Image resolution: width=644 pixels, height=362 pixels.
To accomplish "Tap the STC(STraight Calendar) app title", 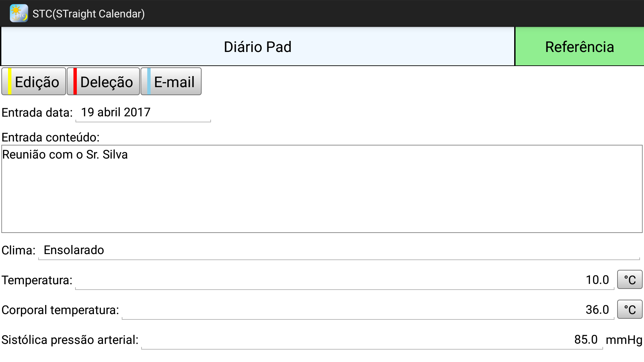I will pyautogui.click(x=89, y=14).
